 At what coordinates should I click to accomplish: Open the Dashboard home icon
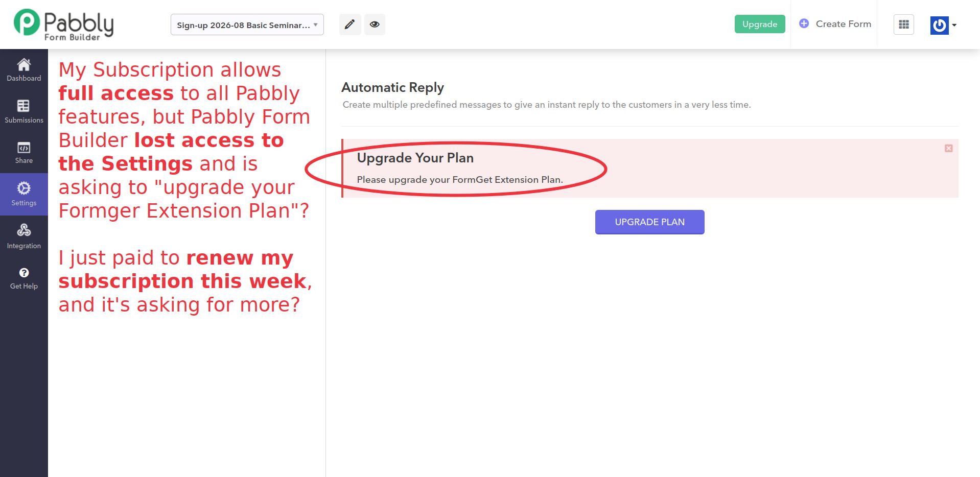[24, 64]
